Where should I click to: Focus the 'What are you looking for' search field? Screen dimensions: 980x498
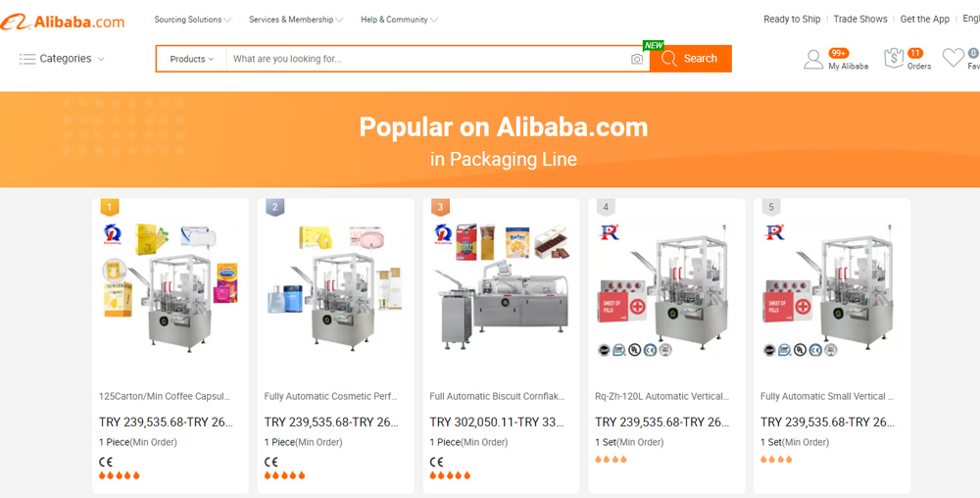pos(428,59)
